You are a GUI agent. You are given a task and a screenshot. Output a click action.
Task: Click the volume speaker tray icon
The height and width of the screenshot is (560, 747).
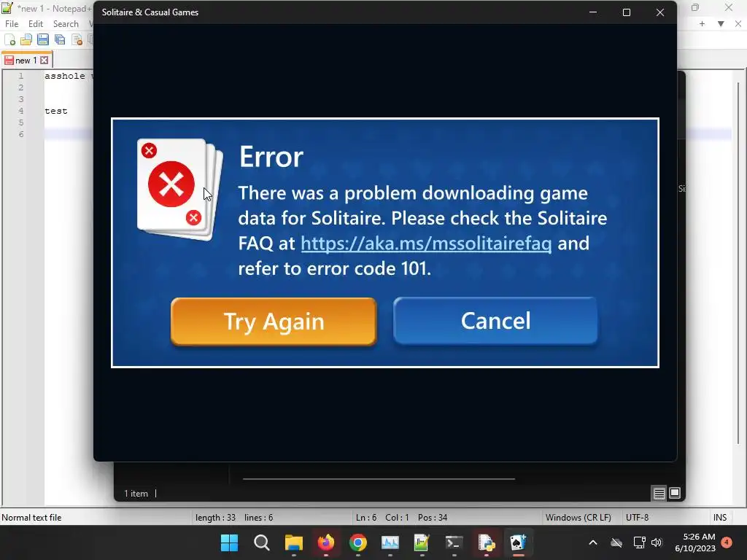click(x=657, y=542)
